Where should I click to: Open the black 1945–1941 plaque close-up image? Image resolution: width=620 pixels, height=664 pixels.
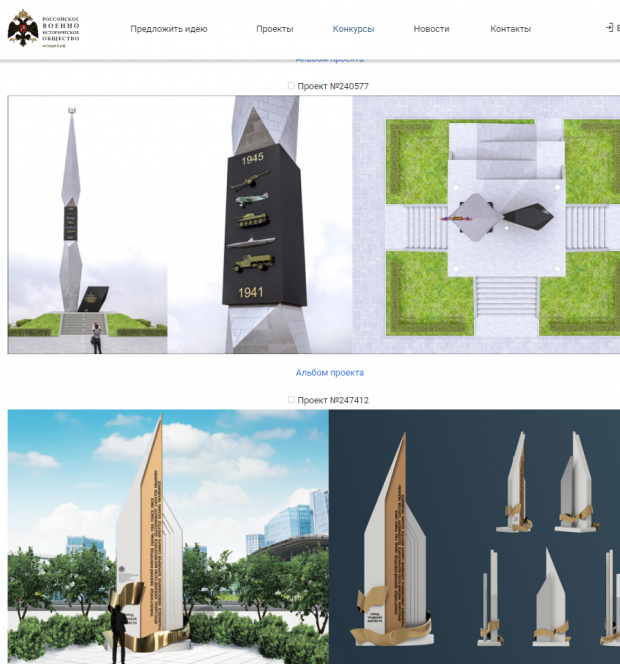(x=260, y=224)
